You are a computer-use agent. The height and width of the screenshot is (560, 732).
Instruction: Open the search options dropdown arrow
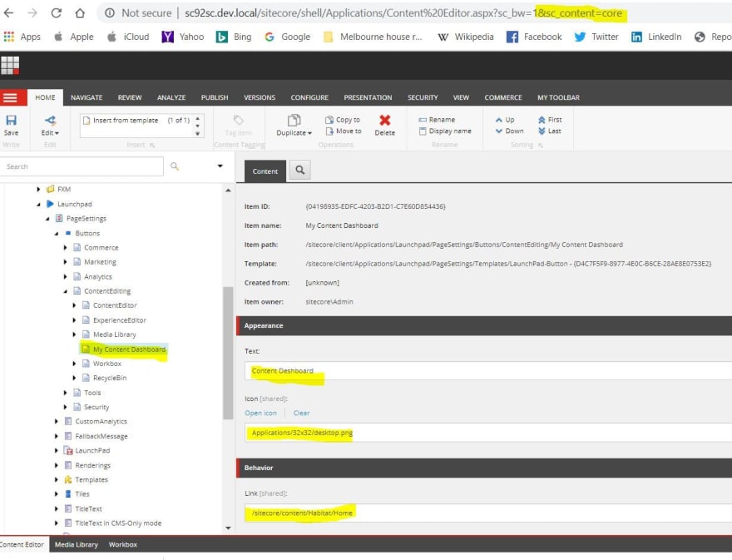point(220,166)
